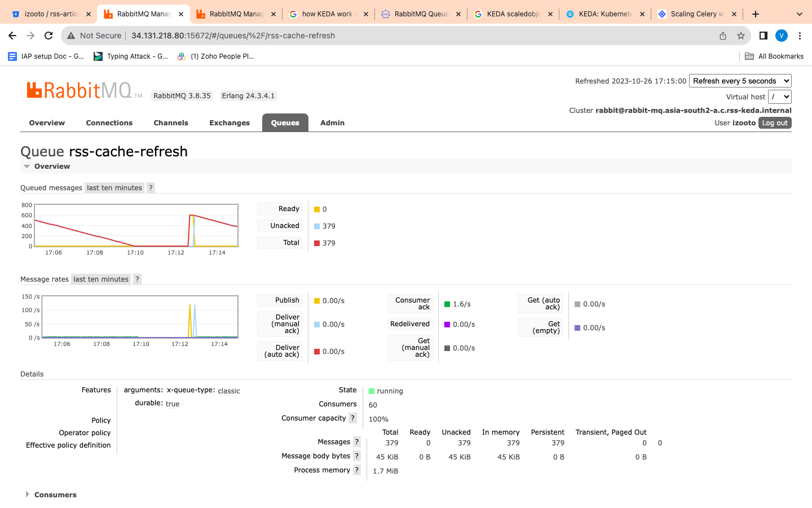Reload the page with the refresh icon
This screenshot has width=812, height=508.
click(48, 35)
